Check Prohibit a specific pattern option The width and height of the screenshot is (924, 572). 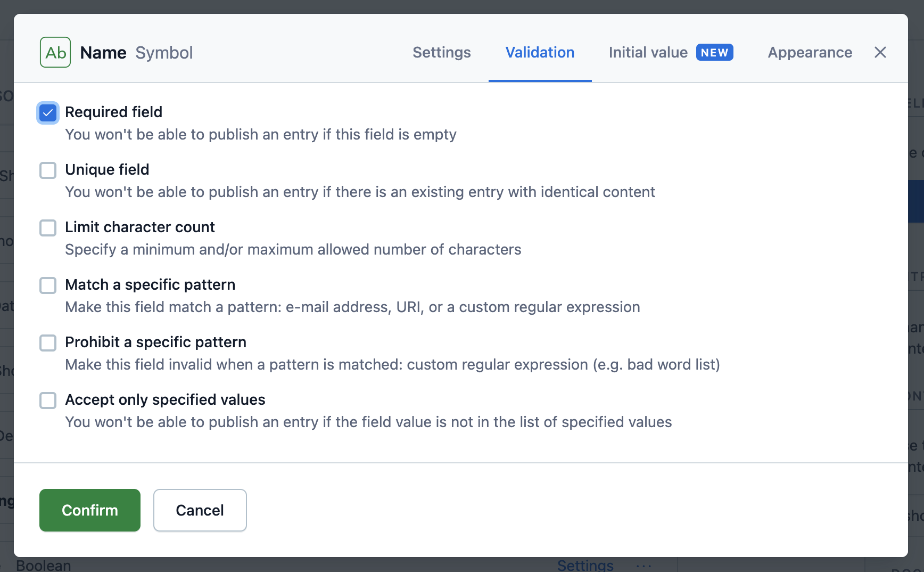click(48, 343)
